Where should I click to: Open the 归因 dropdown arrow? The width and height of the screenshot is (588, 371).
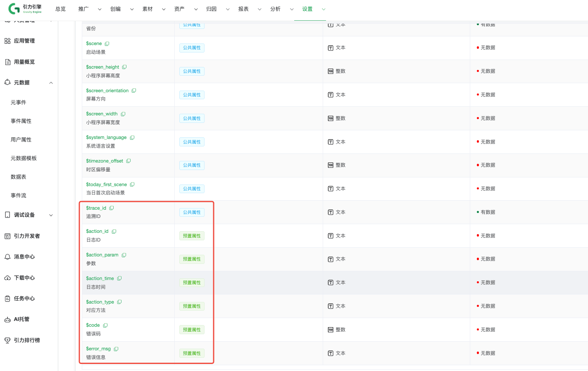point(228,9)
